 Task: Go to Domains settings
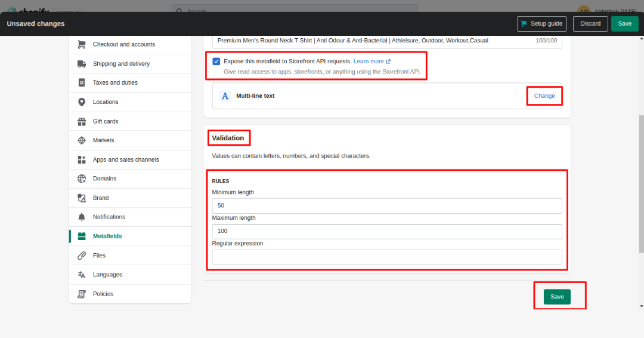[130, 179]
